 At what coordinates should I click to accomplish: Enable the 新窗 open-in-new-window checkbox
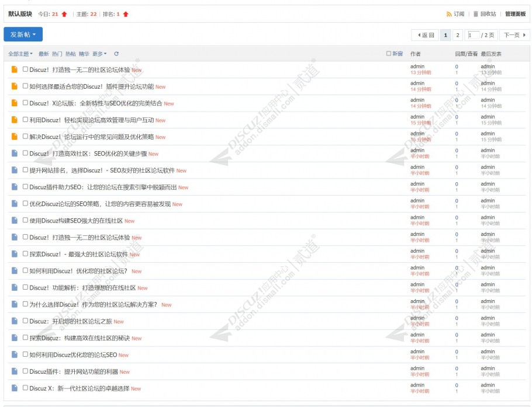point(389,54)
